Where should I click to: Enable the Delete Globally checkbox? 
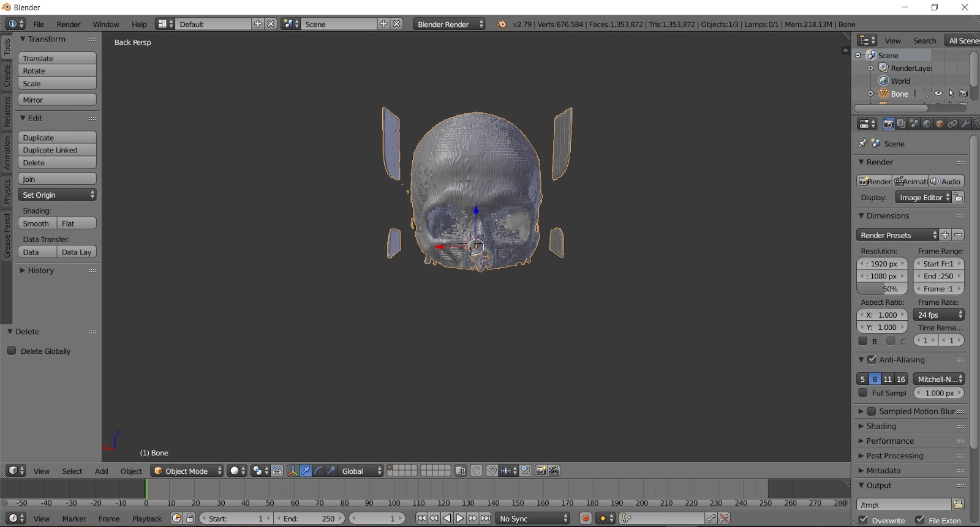click(x=12, y=351)
